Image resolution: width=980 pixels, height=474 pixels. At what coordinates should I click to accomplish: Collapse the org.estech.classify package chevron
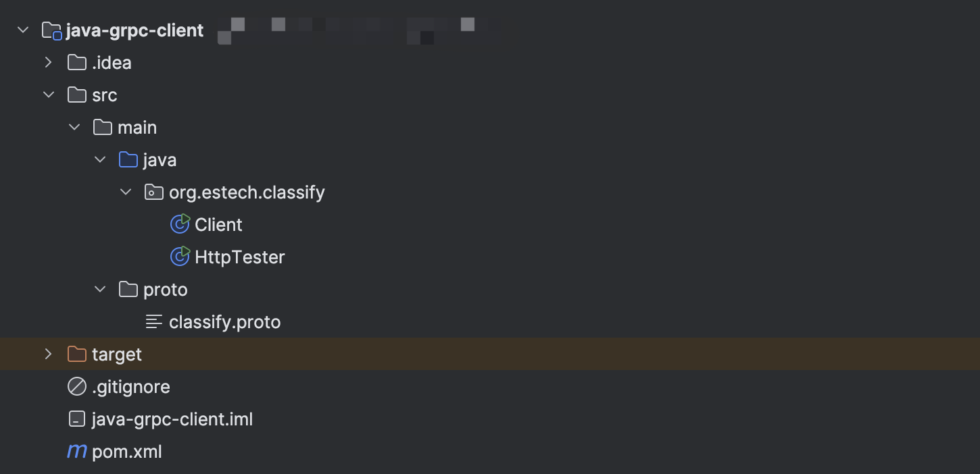[126, 192]
